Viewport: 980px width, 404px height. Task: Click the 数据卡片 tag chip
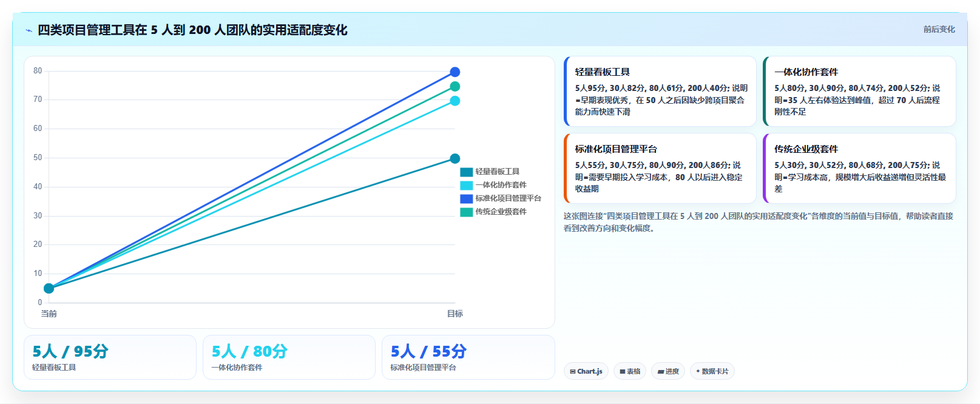712,371
